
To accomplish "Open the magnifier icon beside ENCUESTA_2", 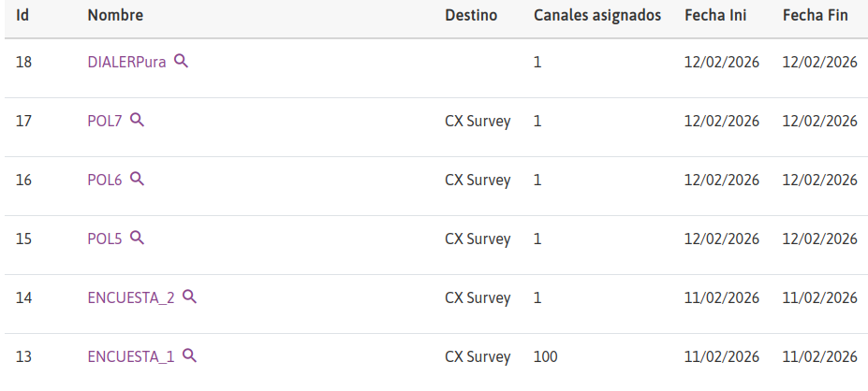I will pos(189,297).
